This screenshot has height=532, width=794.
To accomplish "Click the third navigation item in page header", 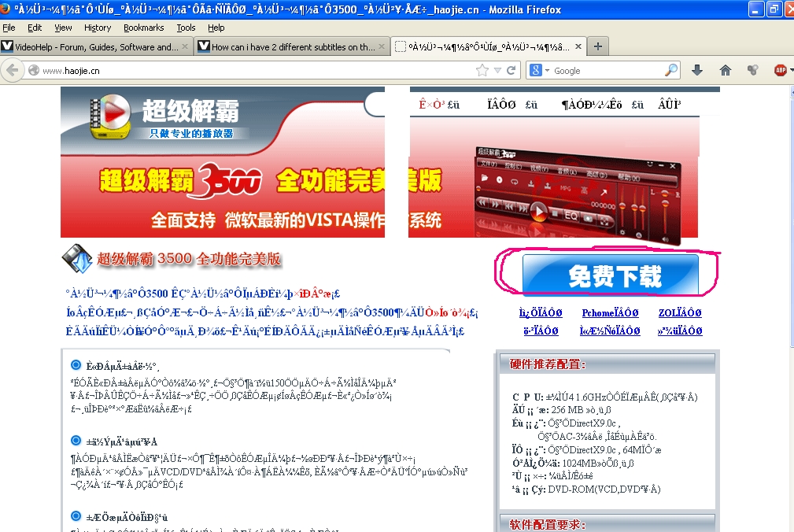I will pos(592,105).
